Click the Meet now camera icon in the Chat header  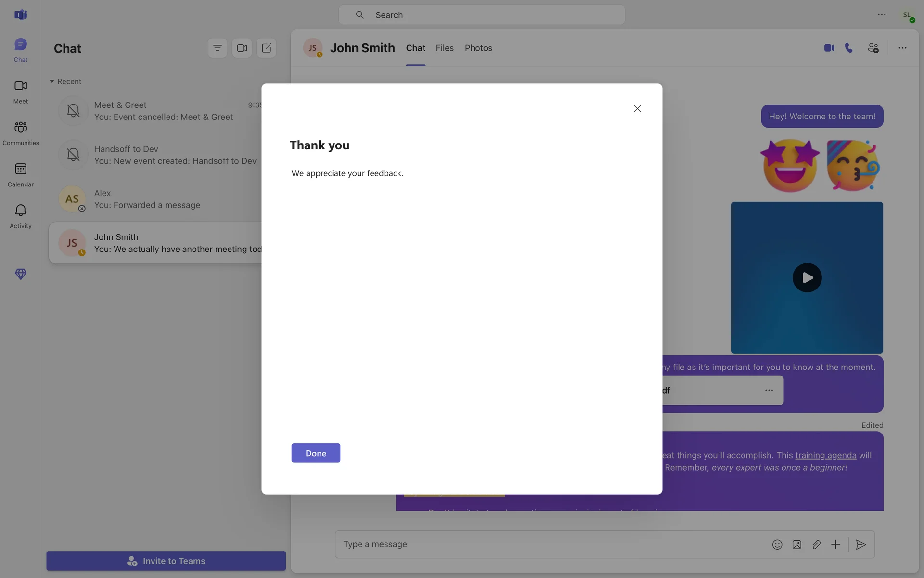tap(242, 48)
